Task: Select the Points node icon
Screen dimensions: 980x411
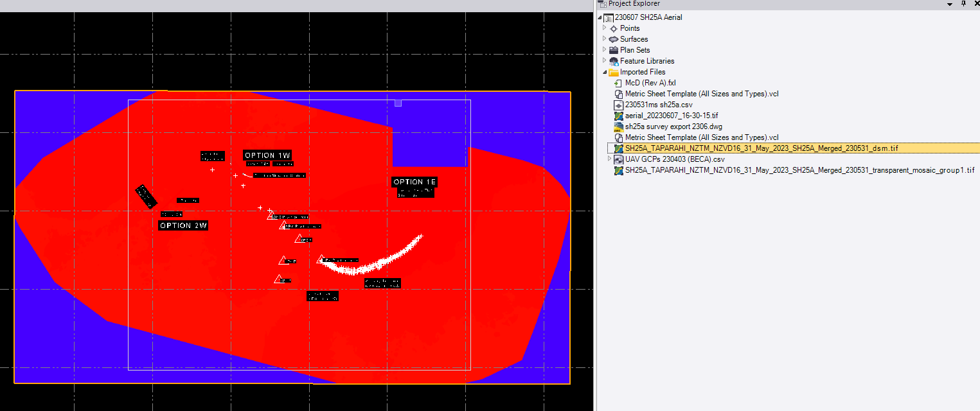Action: 614,28
